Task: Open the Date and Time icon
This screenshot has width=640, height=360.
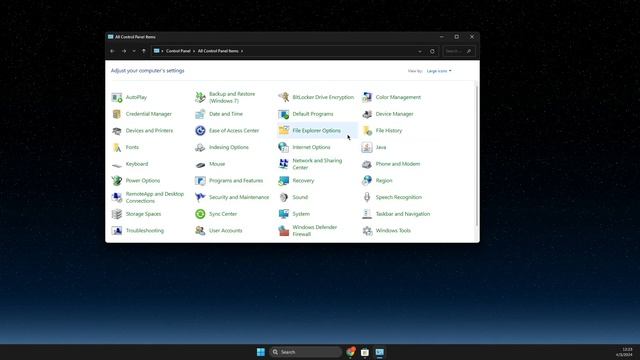Action: point(200,114)
